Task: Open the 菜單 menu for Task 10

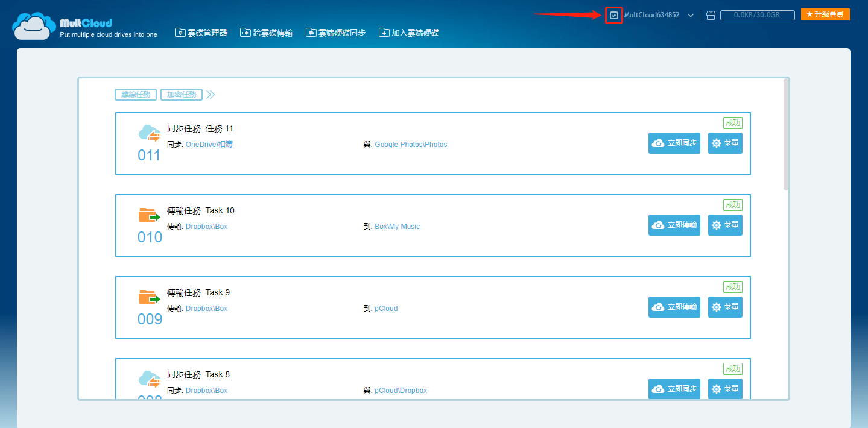Action: (x=725, y=225)
